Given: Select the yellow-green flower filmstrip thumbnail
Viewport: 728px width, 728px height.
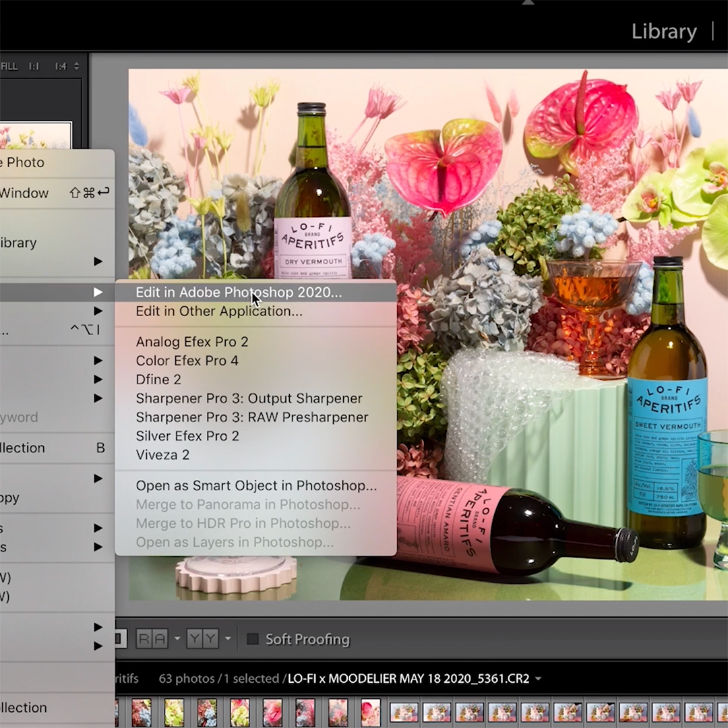Looking at the screenshot, I should click(x=174, y=712).
